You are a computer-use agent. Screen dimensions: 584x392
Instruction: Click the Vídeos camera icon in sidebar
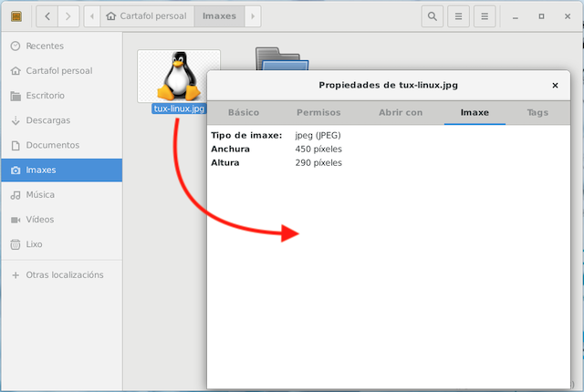(16, 220)
